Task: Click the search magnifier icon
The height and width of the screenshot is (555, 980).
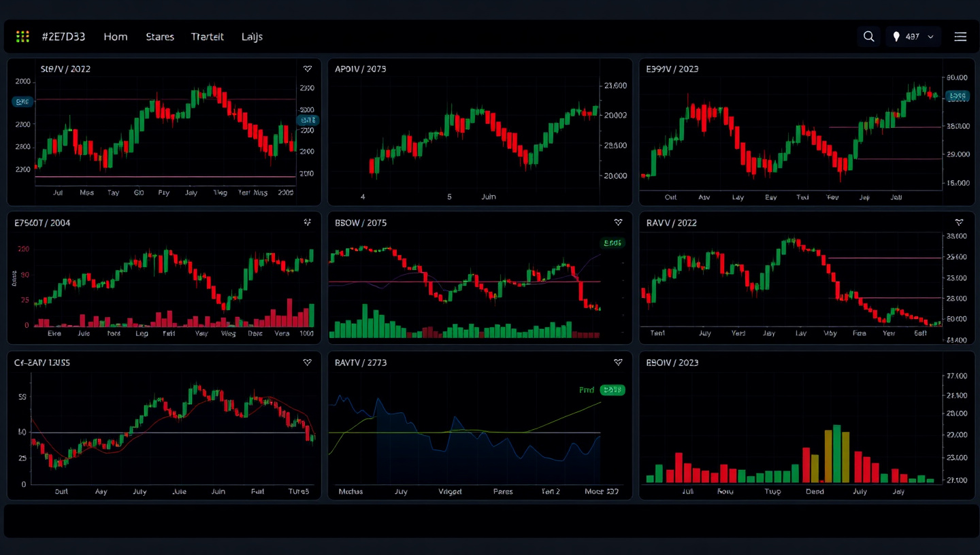Action: pos(868,37)
